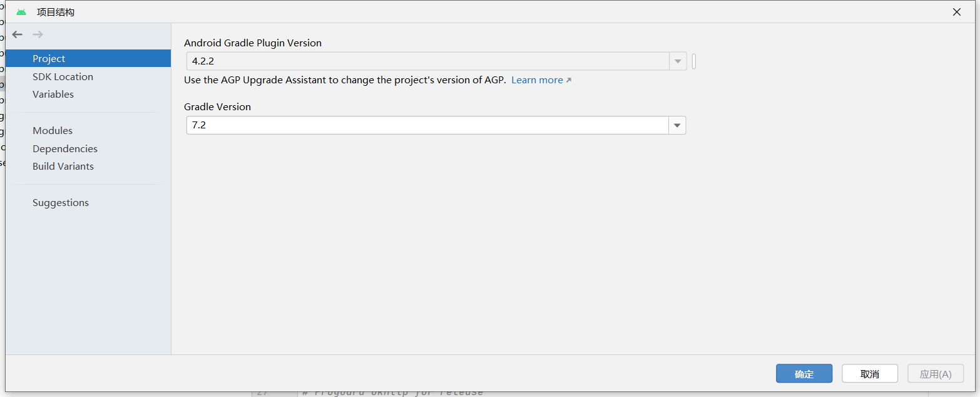The height and width of the screenshot is (397, 980).
Task: Click the Android logo in title bar
Action: click(21, 12)
